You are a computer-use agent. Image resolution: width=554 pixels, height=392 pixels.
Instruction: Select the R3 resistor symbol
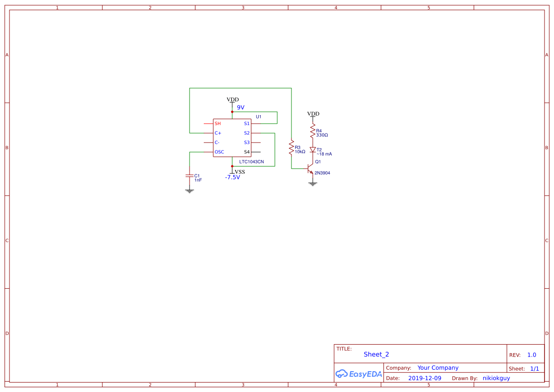point(291,148)
